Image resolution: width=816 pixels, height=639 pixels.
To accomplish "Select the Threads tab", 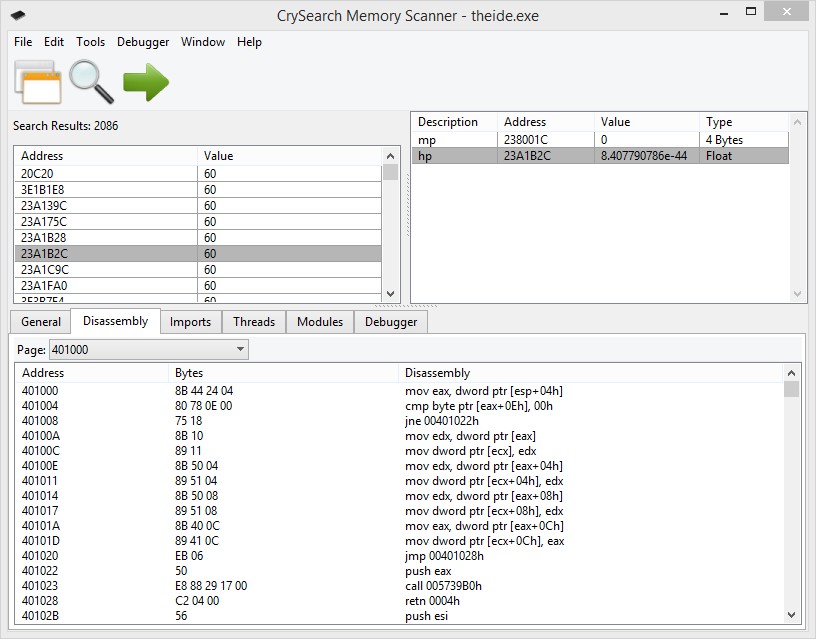I will pyautogui.click(x=254, y=322).
